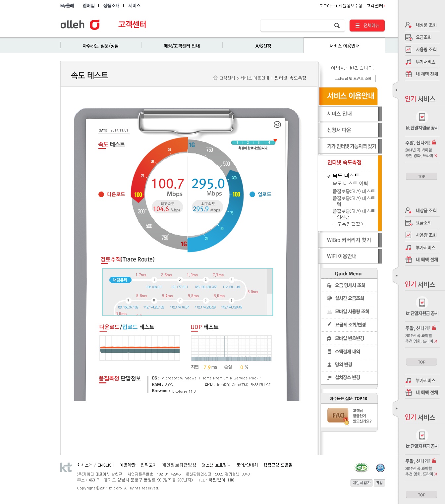
Task: Open 회원정보수정 at the top right
Action: click(351, 6)
